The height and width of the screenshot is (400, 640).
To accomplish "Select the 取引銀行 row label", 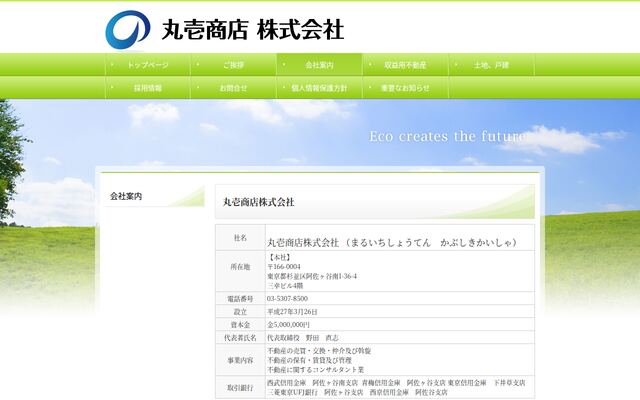I will click(240, 388).
